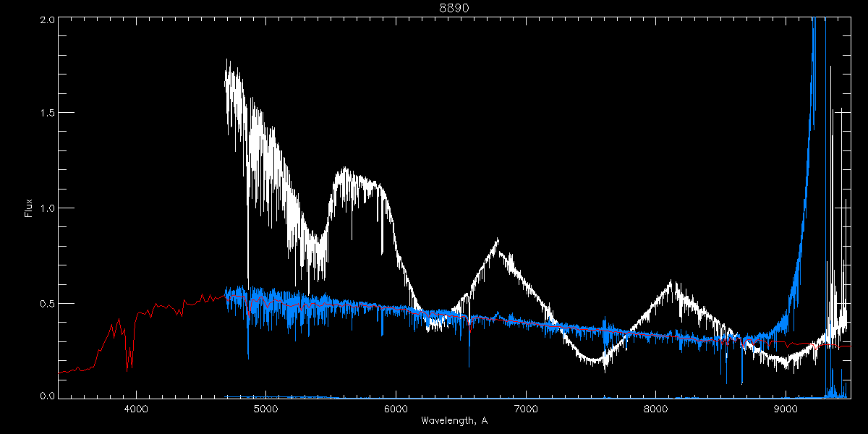This screenshot has height=434, width=868.
Task: Pick the white spectrum peak near 8100 Å
Action: pos(671,283)
